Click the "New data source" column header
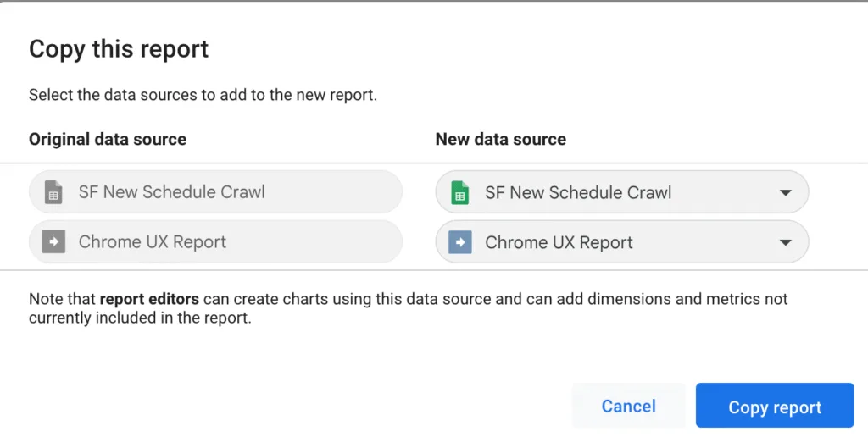The image size is (868, 437). pyautogui.click(x=500, y=139)
